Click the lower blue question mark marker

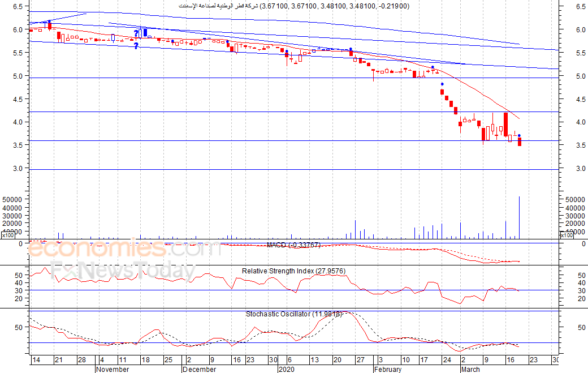point(136,46)
